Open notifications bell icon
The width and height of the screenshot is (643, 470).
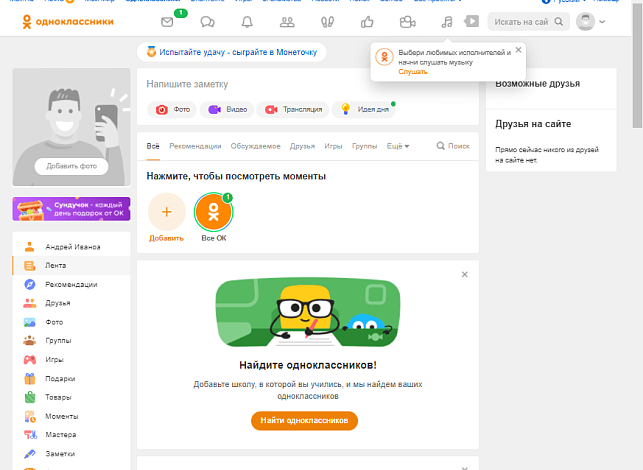pyautogui.click(x=247, y=21)
